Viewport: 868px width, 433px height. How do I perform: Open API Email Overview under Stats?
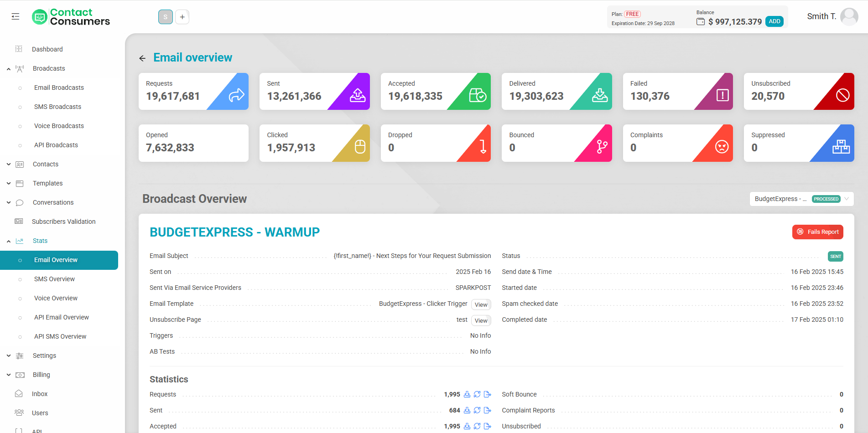62,317
